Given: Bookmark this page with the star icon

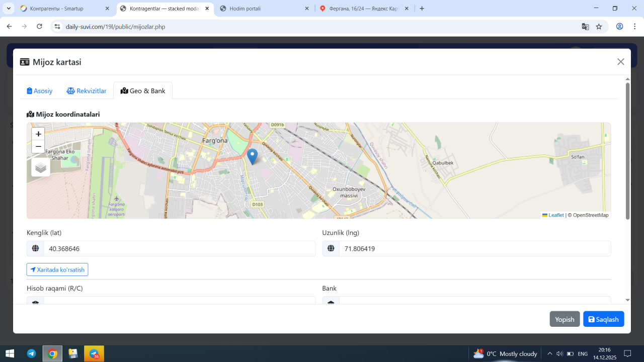Looking at the screenshot, I should [599, 27].
